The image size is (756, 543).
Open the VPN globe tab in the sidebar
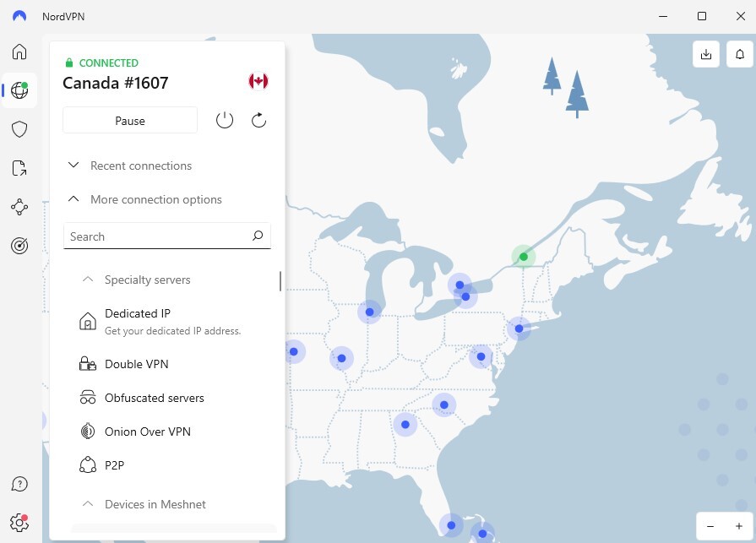click(19, 90)
